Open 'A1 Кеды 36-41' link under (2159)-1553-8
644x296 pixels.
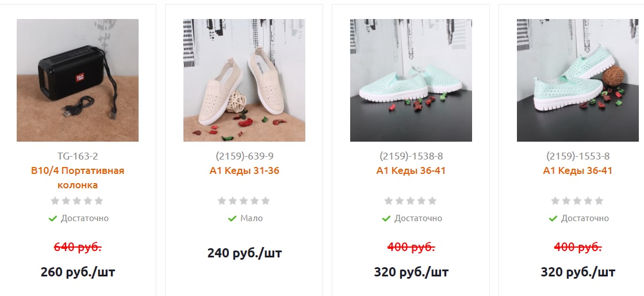coord(578,170)
